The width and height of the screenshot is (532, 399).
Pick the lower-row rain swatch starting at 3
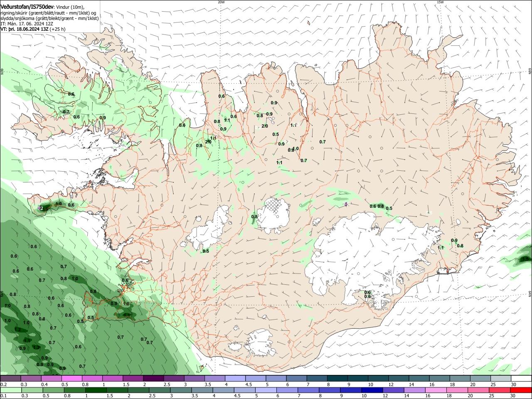181,390
